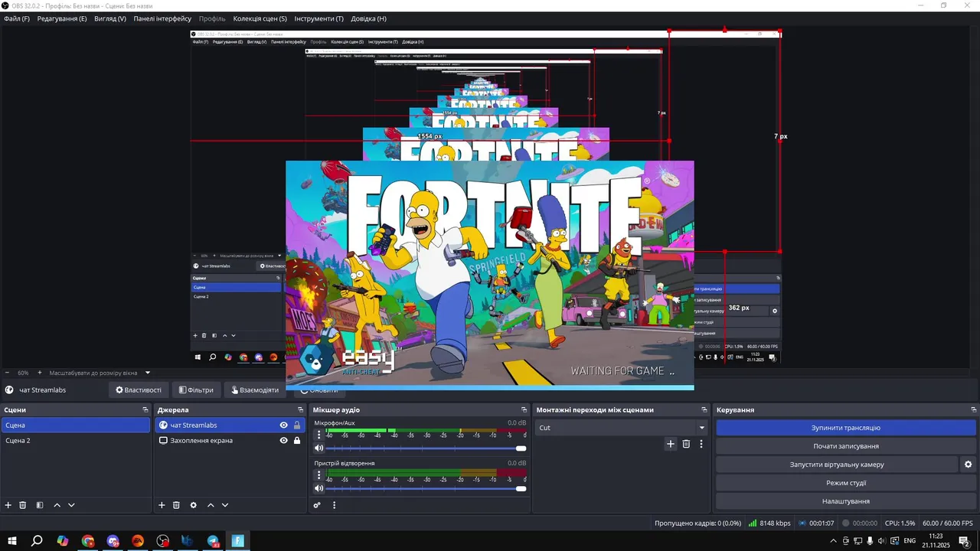Zoom in preview with plus icon
The image size is (980, 551).
(40, 373)
